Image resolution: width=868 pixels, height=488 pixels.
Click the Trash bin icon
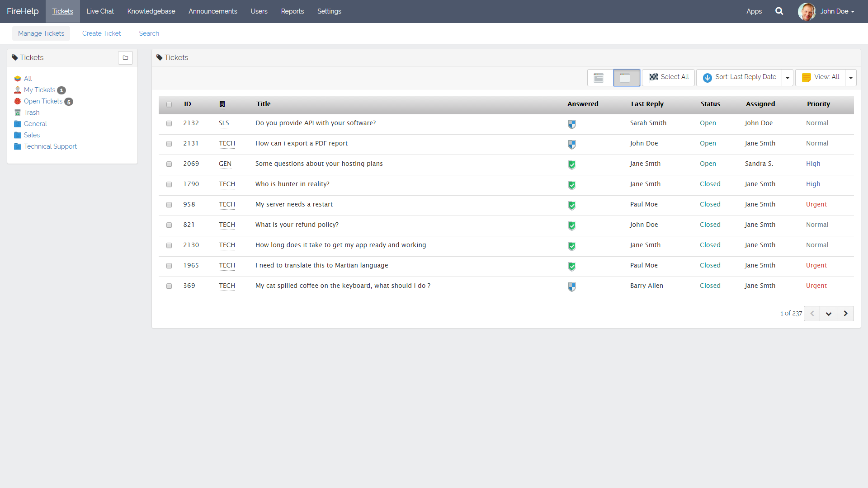tap(18, 113)
